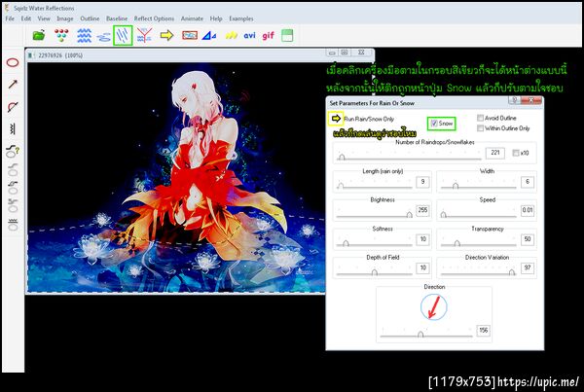The image size is (584, 392).
Task: Click the Brightness slider
Action: pos(374,215)
